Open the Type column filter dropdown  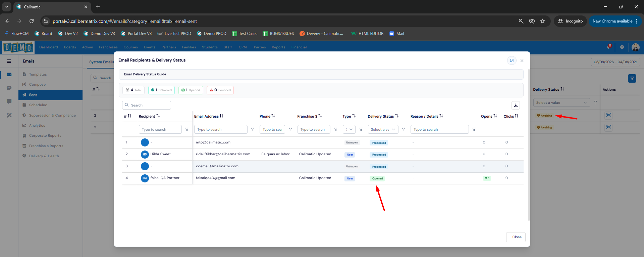(x=349, y=129)
